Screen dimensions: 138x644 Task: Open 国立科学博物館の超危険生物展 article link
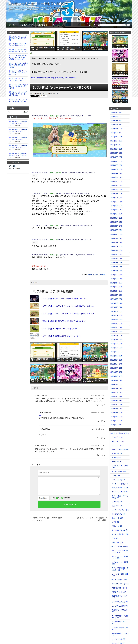[x=63, y=321]
